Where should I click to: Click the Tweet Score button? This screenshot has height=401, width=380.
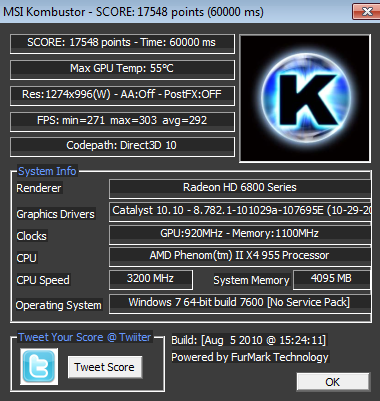tap(105, 367)
